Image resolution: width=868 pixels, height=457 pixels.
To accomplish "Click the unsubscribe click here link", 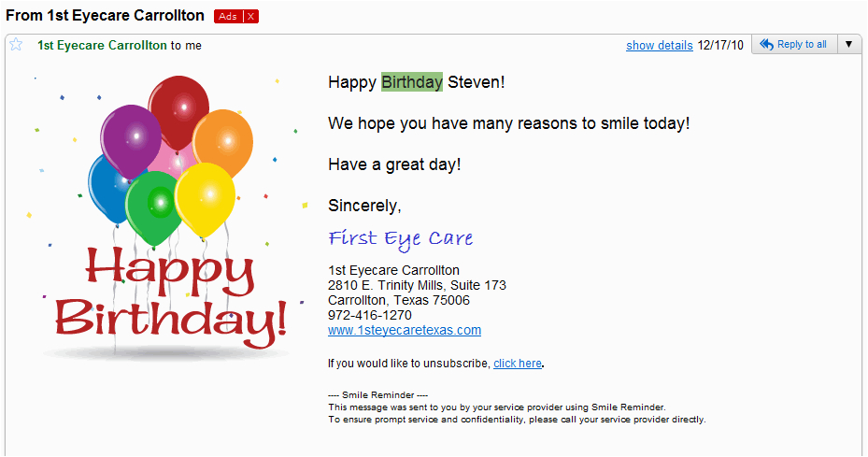I will 517,364.
